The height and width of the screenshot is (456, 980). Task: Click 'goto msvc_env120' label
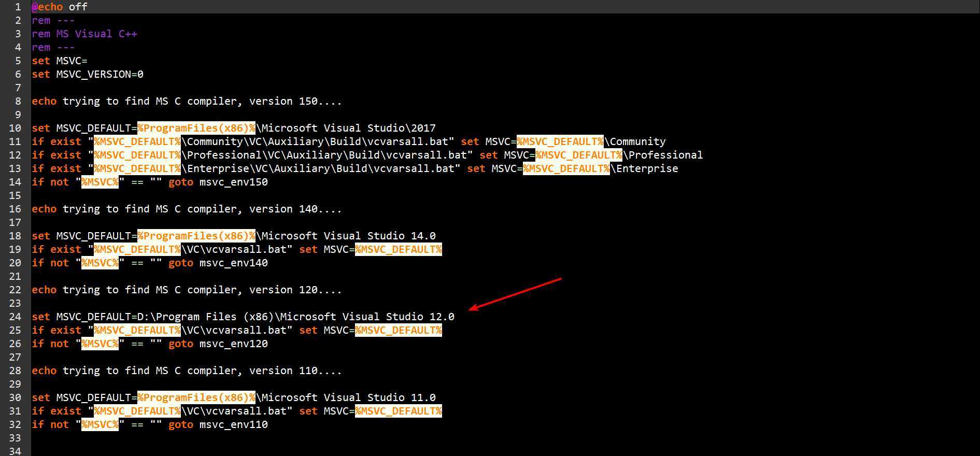click(218, 344)
